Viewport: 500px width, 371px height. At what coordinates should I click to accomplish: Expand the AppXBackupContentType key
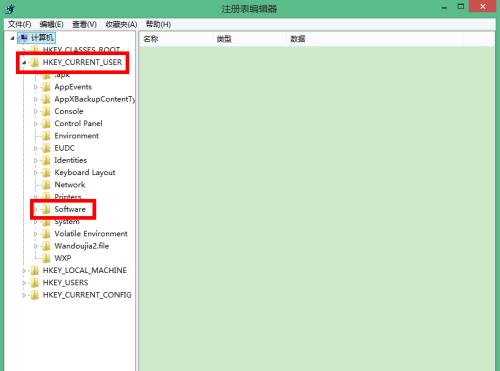click(x=36, y=99)
